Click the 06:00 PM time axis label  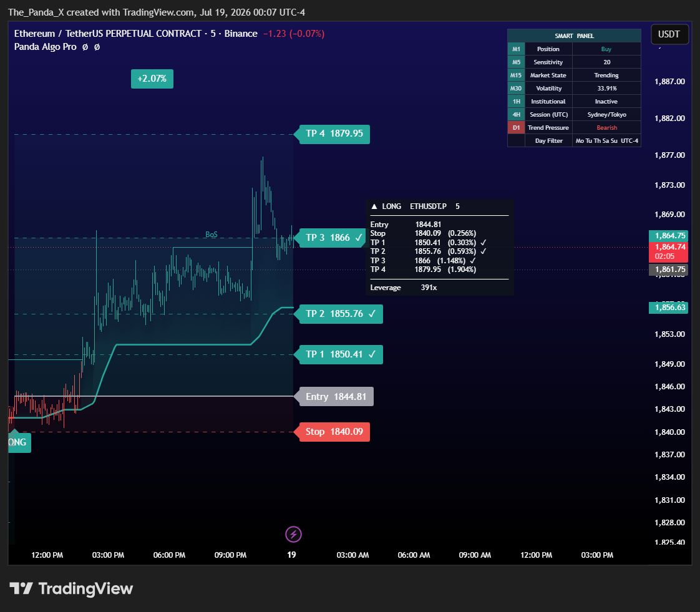click(x=169, y=555)
